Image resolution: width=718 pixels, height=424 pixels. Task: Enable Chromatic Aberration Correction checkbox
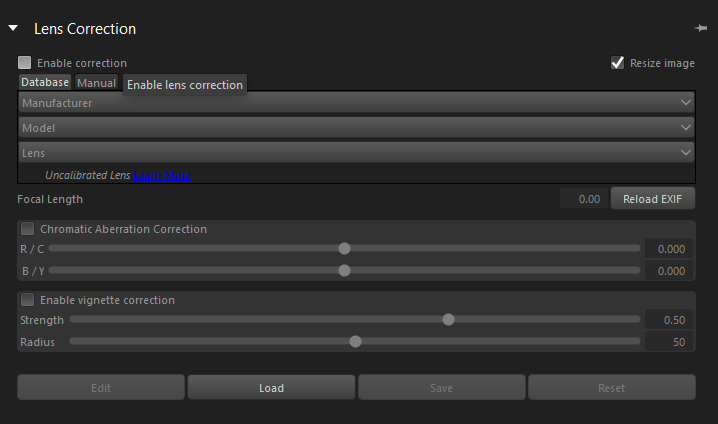click(x=27, y=228)
